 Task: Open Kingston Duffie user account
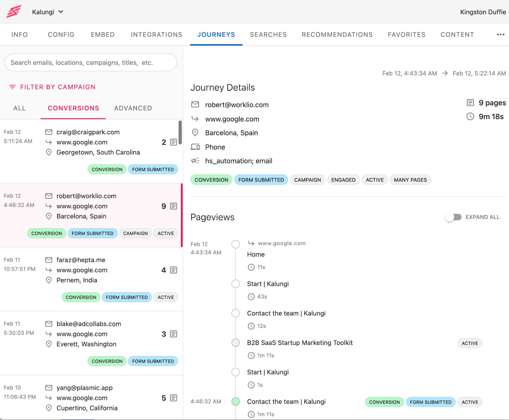[x=483, y=12]
